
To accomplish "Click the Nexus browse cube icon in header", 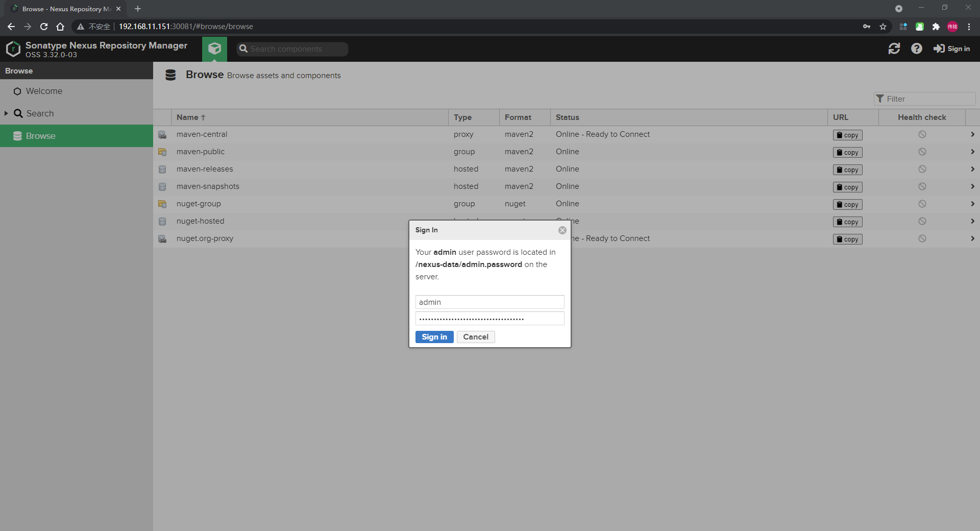I will (x=214, y=49).
